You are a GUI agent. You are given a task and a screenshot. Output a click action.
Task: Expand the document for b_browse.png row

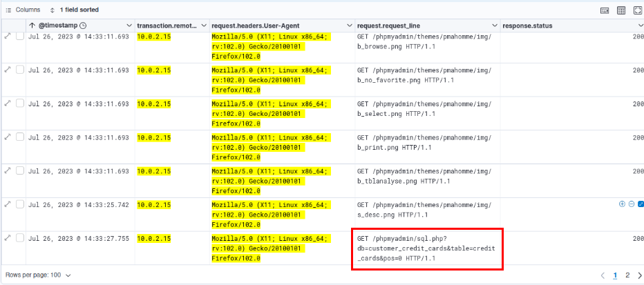point(8,36)
